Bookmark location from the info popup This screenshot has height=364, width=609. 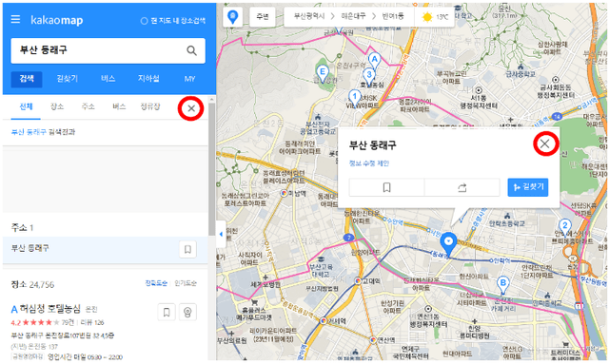[x=386, y=187]
